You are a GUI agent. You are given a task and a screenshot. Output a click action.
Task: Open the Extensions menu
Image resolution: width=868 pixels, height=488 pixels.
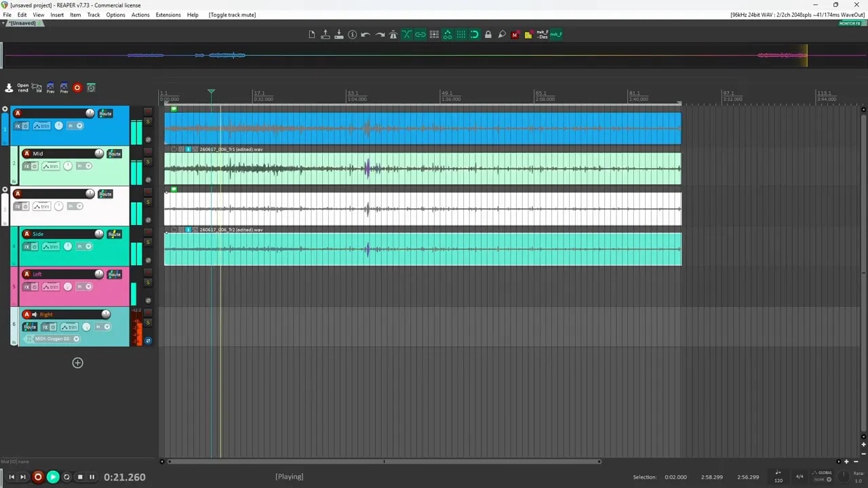point(168,15)
